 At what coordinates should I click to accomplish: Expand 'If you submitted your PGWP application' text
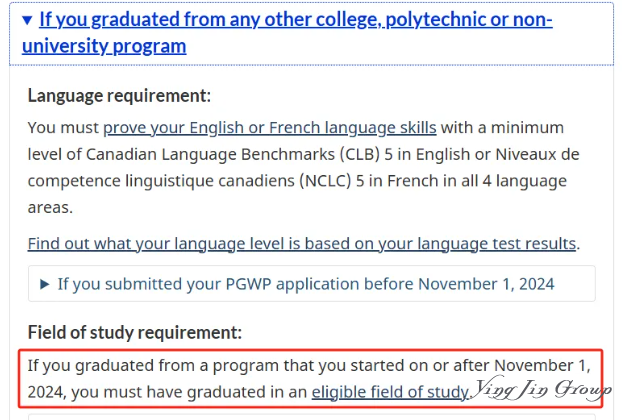coord(306,284)
